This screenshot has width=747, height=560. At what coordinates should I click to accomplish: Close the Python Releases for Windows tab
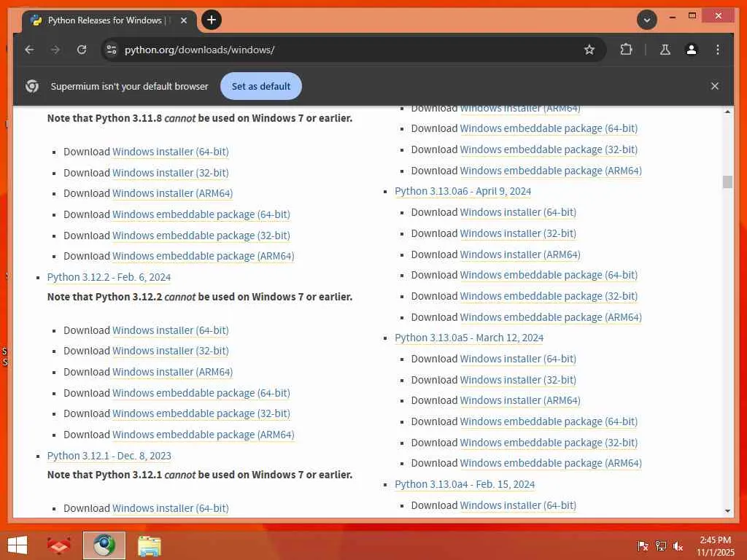[x=183, y=20]
